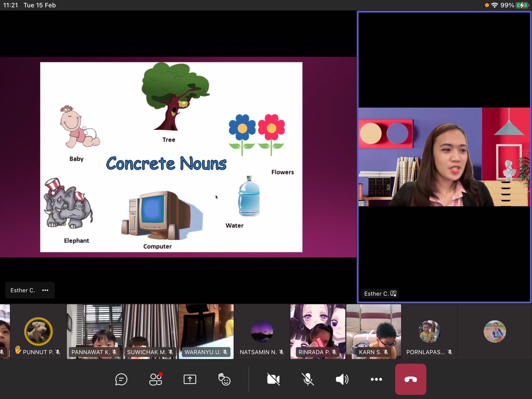The width and height of the screenshot is (532, 399).
Task: Tap RINRADA P. muted microphone icon
Action: (x=334, y=352)
